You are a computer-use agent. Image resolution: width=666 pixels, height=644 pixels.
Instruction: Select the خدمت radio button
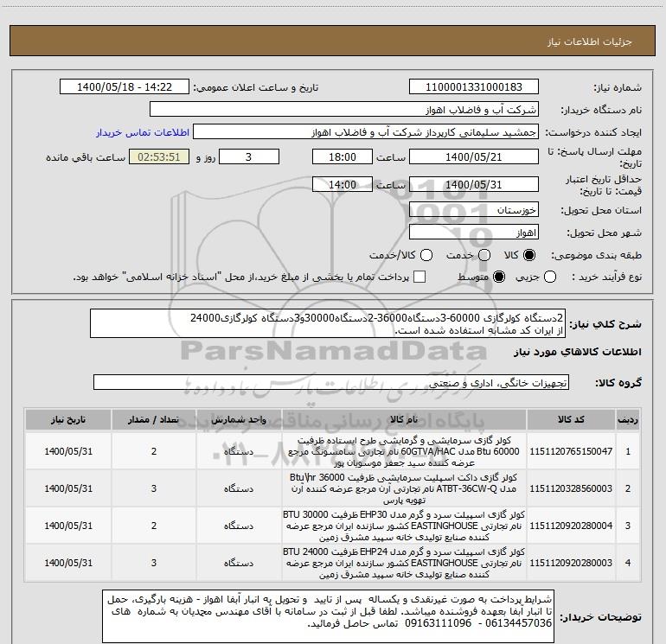(484, 255)
